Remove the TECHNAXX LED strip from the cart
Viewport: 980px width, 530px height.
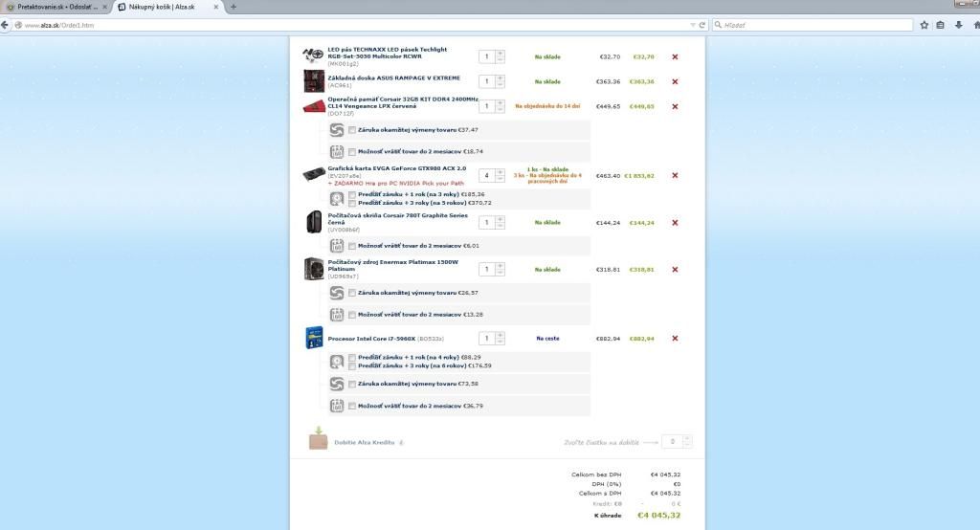(675, 56)
